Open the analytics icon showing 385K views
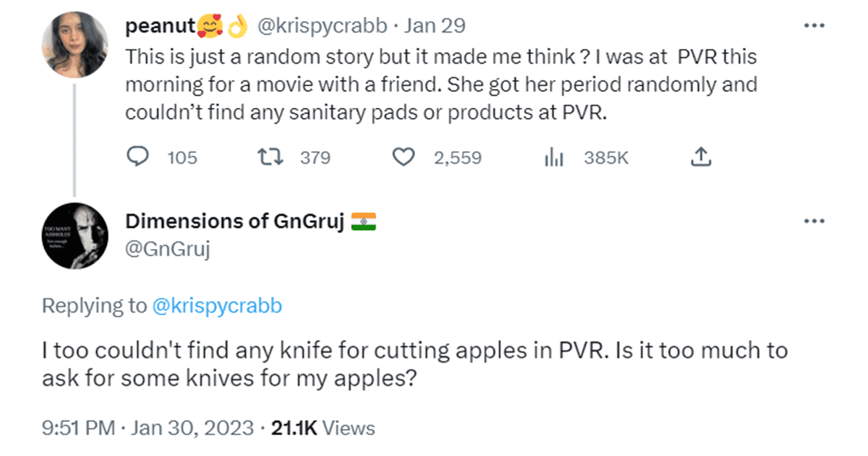The width and height of the screenshot is (868, 456). [554, 156]
